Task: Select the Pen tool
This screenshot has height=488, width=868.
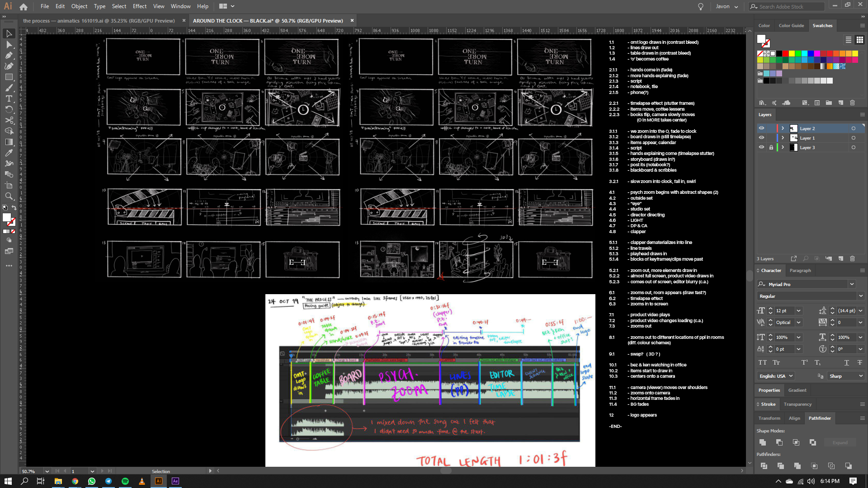Action: tap(9, 56)
